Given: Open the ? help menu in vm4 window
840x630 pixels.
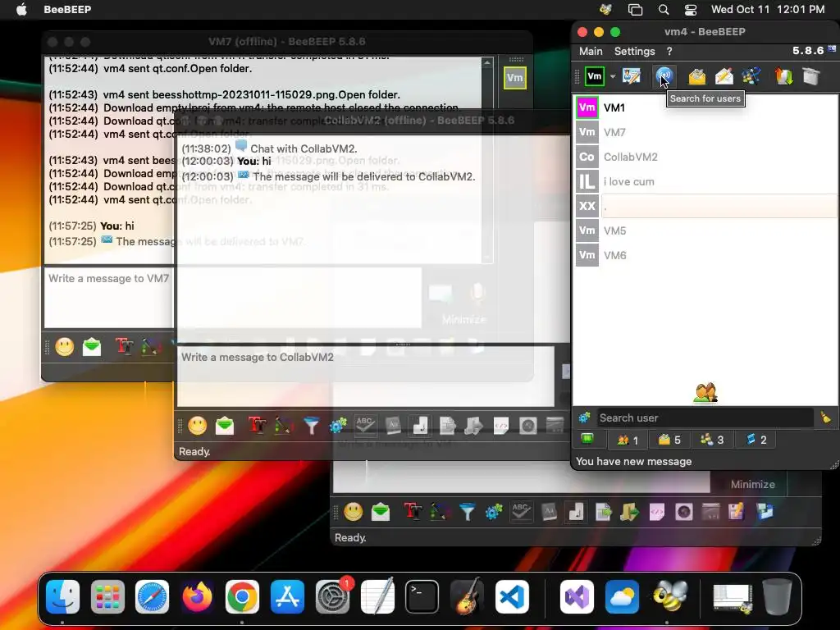Looking at the screenshot, I should click(669, 52).
